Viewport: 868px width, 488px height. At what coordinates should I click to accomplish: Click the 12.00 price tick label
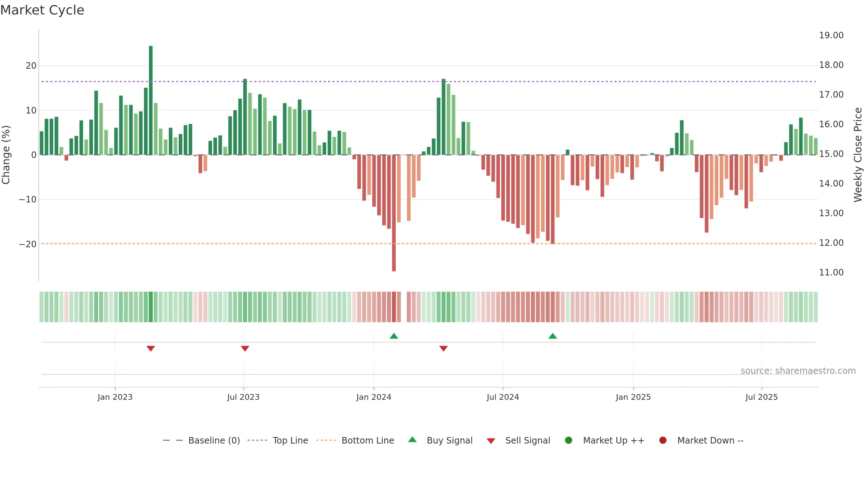[831, 243]
